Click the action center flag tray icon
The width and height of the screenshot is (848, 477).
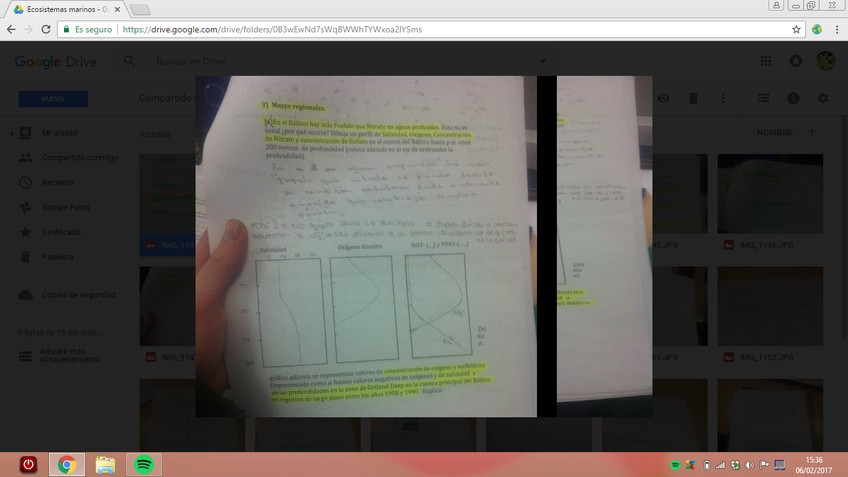click(x=764, y=465)
